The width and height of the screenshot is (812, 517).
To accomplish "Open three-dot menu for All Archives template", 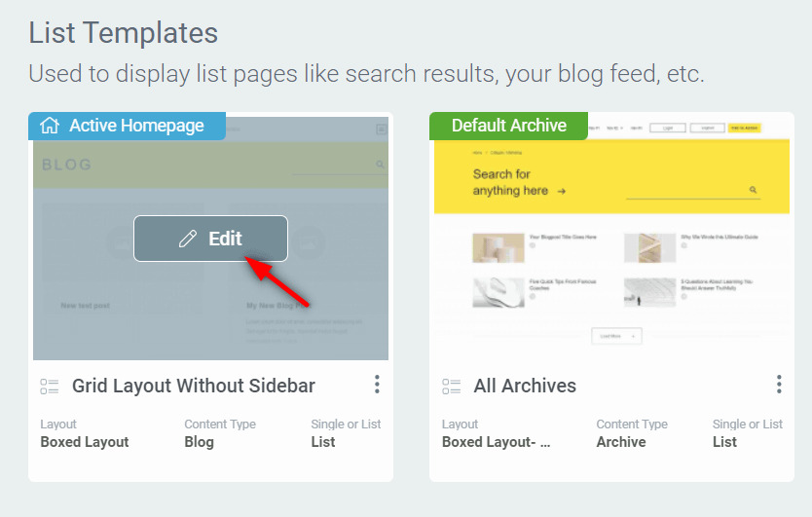I will tap(779, 385).
